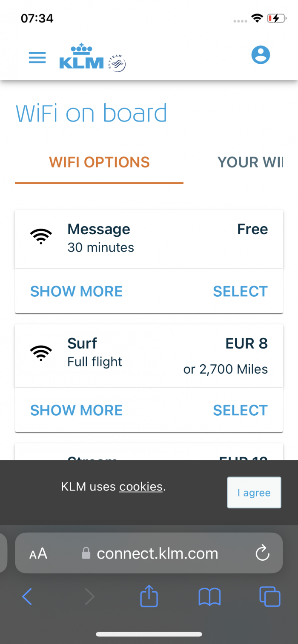Accept cookies with I agree button

(254, 492)
